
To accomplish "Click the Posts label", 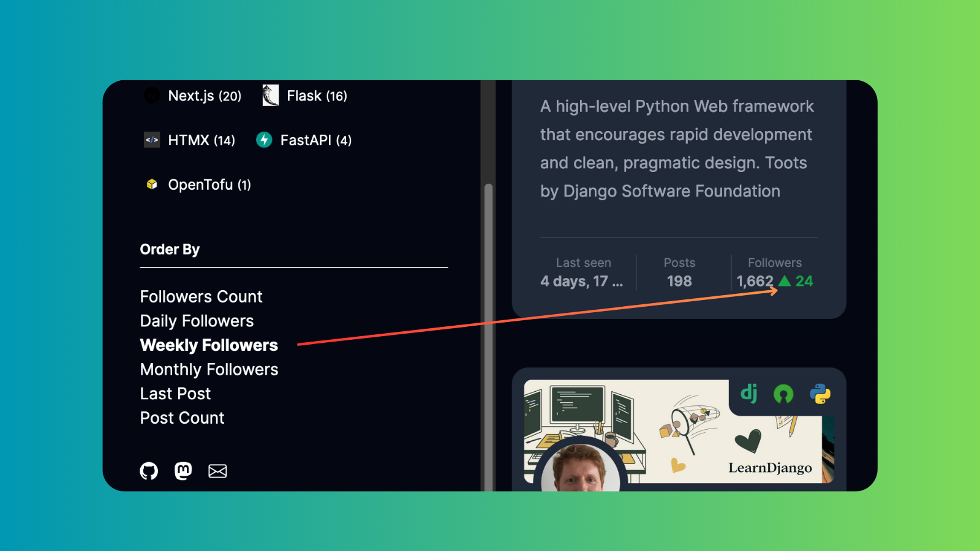I will click(679, 263).
